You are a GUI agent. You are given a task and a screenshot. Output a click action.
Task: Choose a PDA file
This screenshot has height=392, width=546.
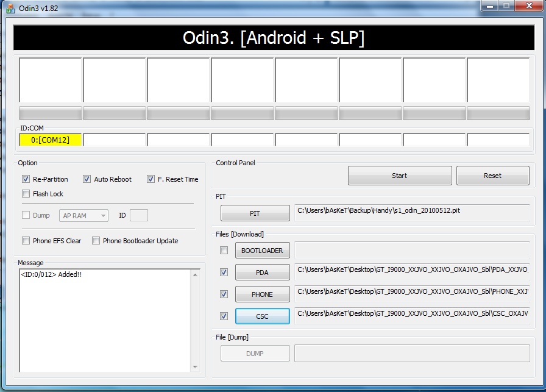[x=262, y=273]
